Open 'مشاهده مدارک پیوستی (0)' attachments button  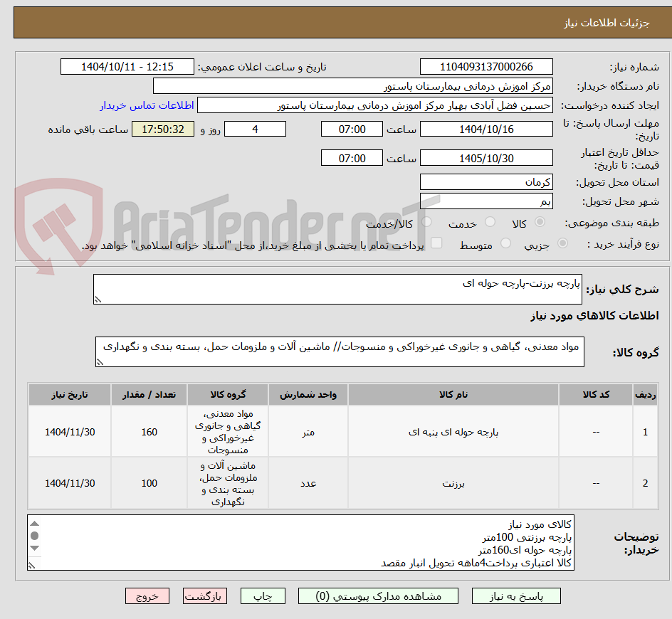tap(378, 596)
